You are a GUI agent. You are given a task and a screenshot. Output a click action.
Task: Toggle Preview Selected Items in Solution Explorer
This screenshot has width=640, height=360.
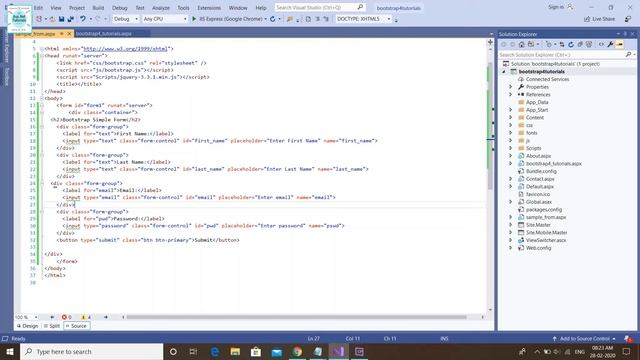(x=620, y=44)
